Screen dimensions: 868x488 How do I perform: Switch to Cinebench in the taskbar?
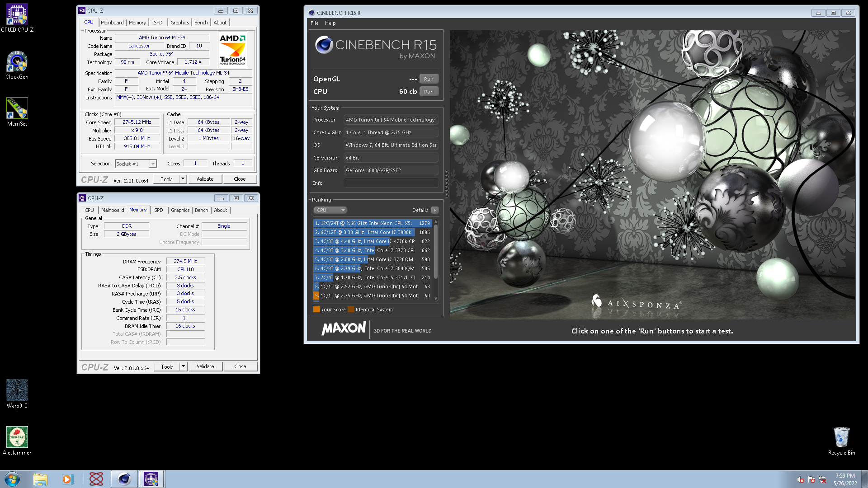coord(124,479)
